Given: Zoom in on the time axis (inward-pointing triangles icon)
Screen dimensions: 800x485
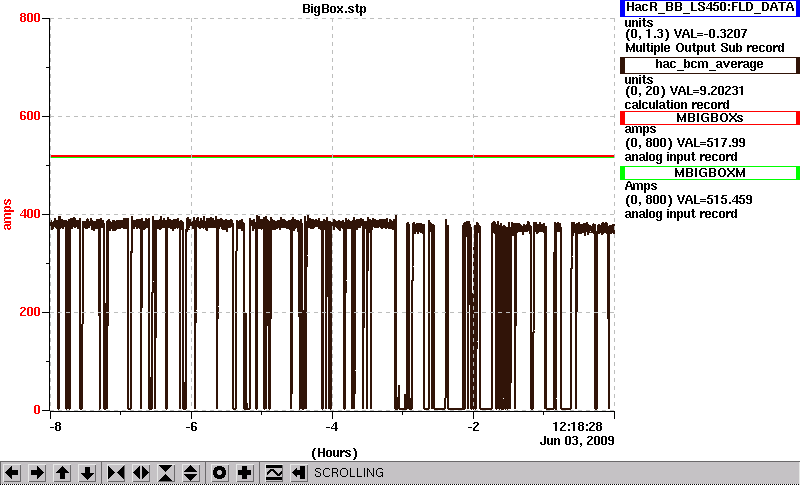Looking at the screenshot, I should [116, 473].
